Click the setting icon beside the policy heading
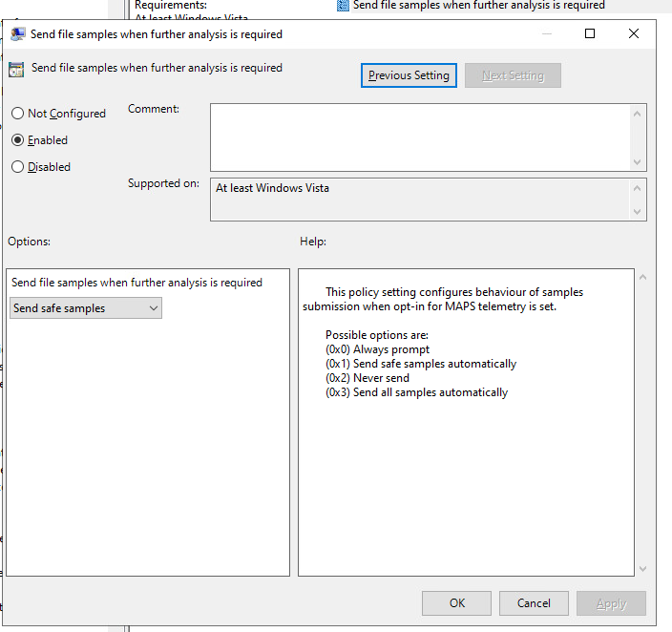Screen dimensions: 672x632 point(16,69)
